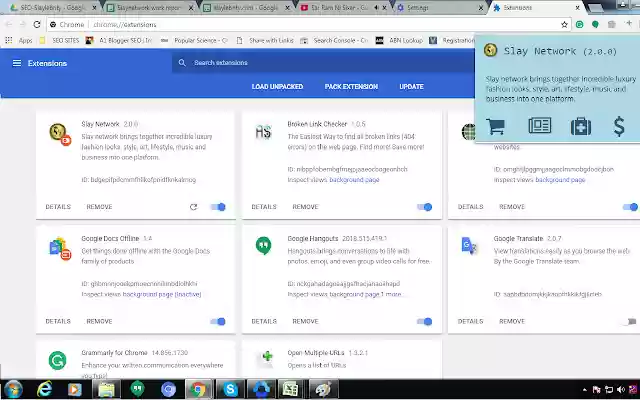Click the Grammarly for Chrome extension icon
This screenshot has height=400, width=640.
tap(58, 360)
